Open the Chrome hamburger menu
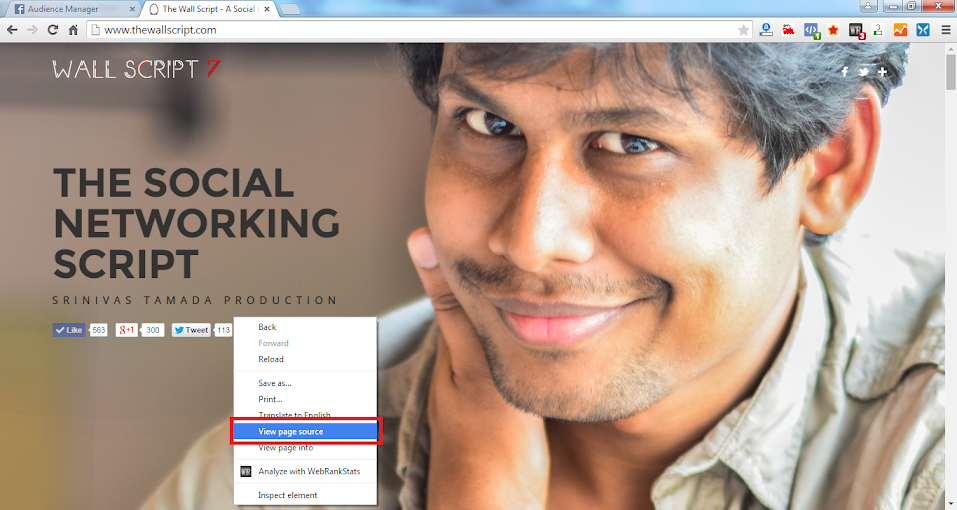The image size is (957, 510). point(946,30)
